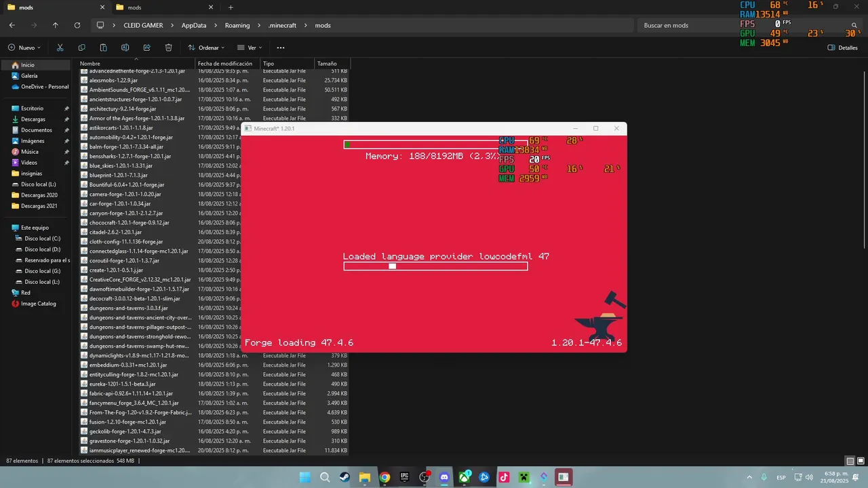Sort by the Tamaño column header
The width and height of the screenshot is (868, 488).
pyautogui.click(x=332, y=64)
